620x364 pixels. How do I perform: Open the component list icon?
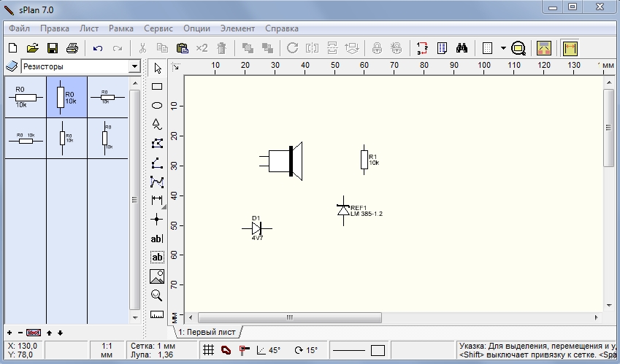pyautogui.click(x=442, y=48)
